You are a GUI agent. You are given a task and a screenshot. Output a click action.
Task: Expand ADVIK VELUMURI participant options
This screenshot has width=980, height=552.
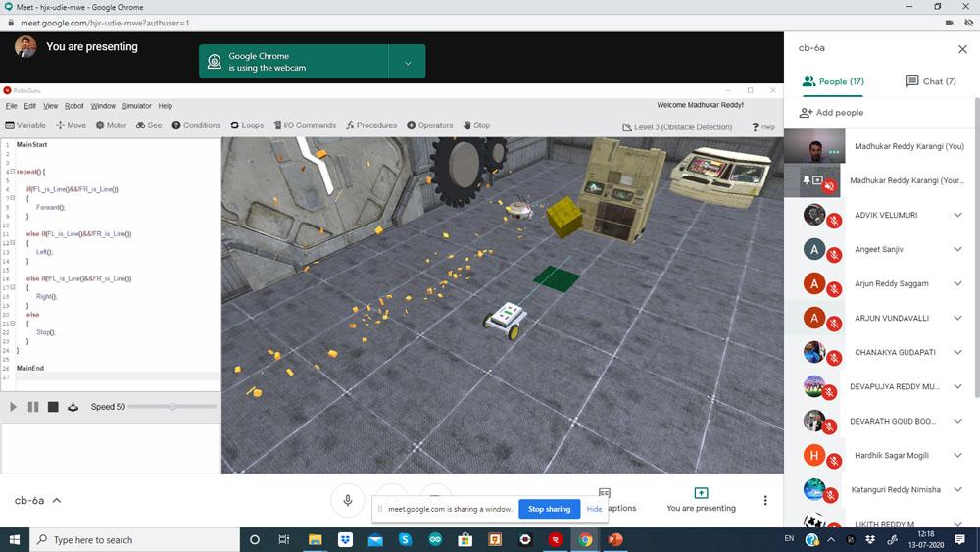pos(957,215)
